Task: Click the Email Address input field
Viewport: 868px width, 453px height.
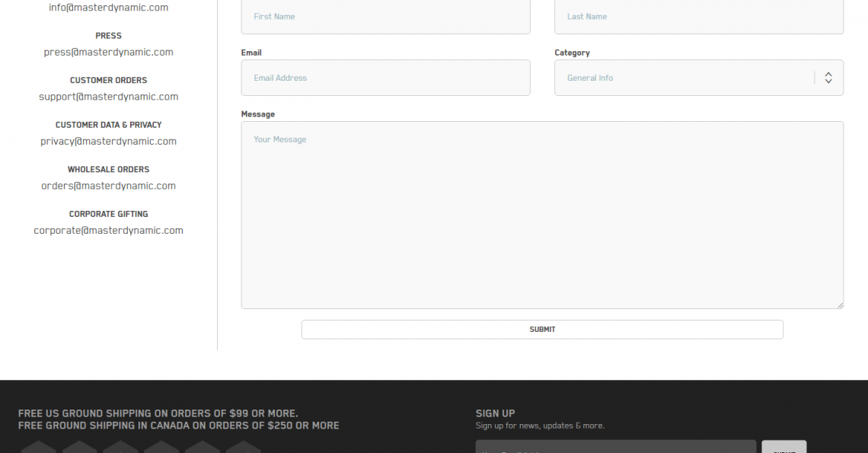Action: click(385, 77)
